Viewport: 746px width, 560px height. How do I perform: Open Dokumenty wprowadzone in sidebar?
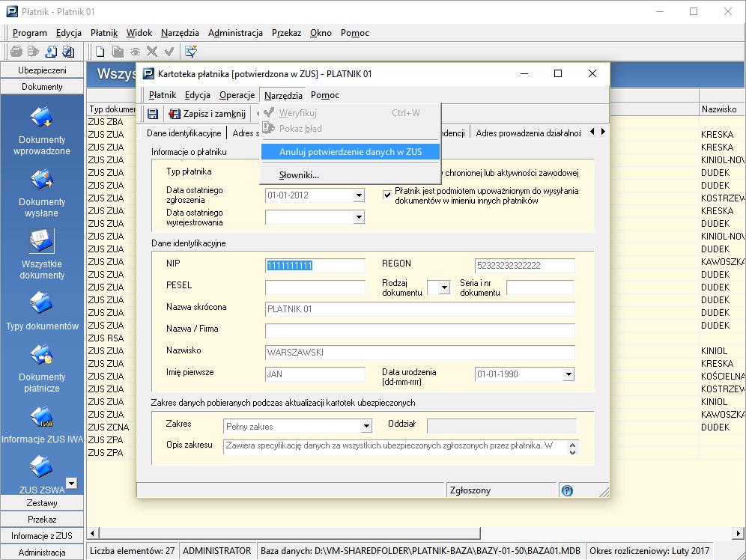coord(42,132)
